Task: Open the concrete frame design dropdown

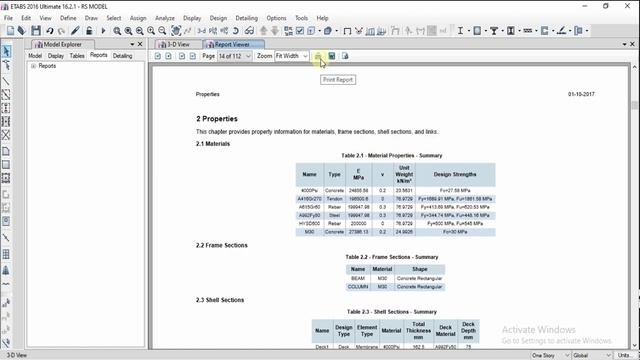Action: click(486, 31)
